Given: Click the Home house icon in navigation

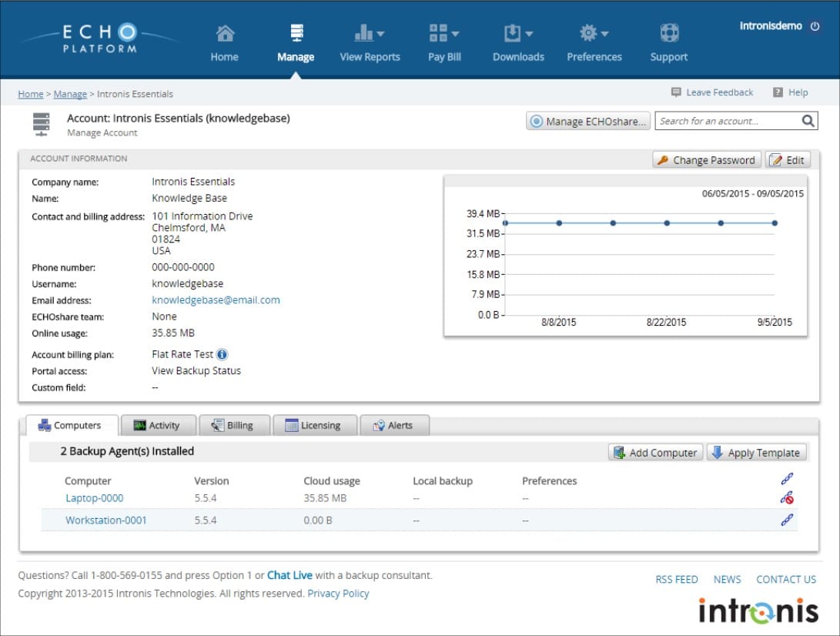Looking at the screenshot, I should tap(225, 34).
